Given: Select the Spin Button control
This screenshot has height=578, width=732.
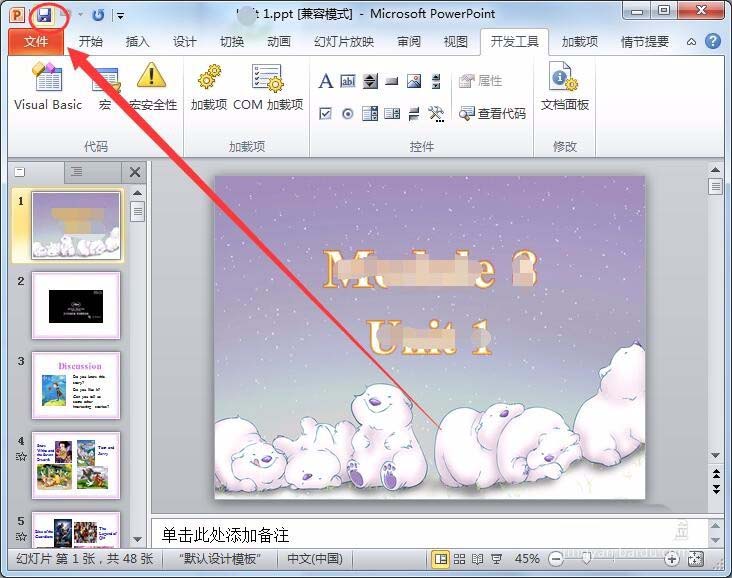Looking at the screenshot, I should [x=370, y=81].
